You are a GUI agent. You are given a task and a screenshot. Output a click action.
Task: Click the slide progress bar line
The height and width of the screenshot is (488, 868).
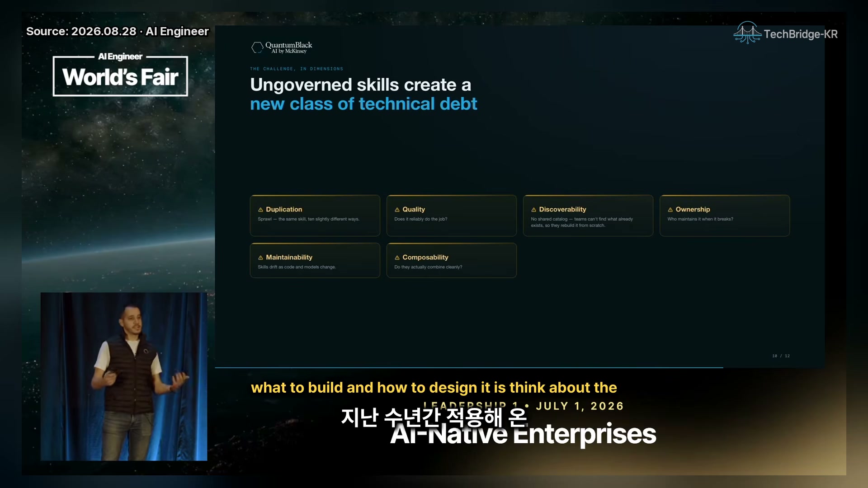469,367
